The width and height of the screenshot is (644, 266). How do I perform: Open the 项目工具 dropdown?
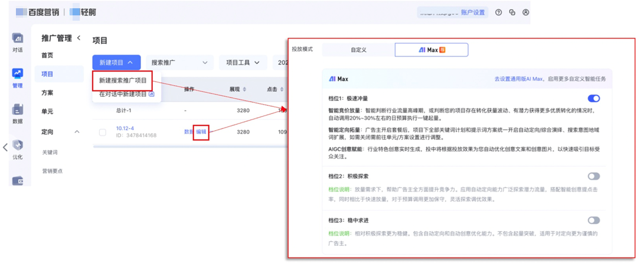[243, 63]
